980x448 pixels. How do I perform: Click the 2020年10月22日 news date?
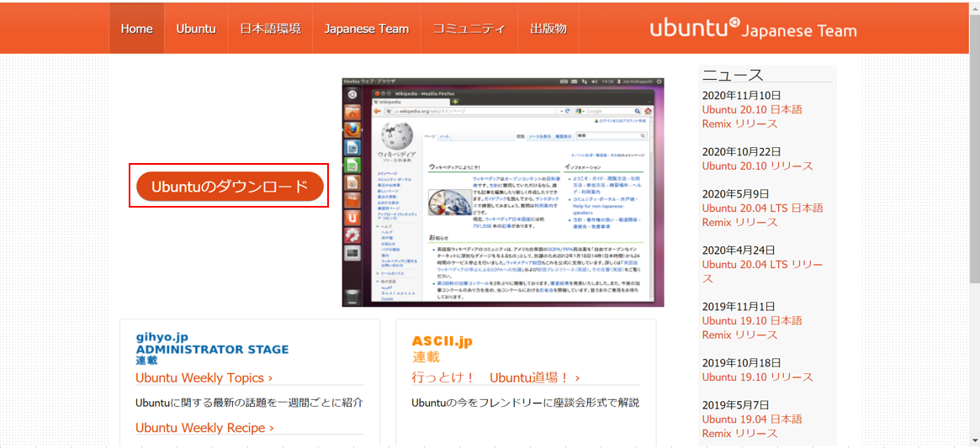click(x=741, y=152)
